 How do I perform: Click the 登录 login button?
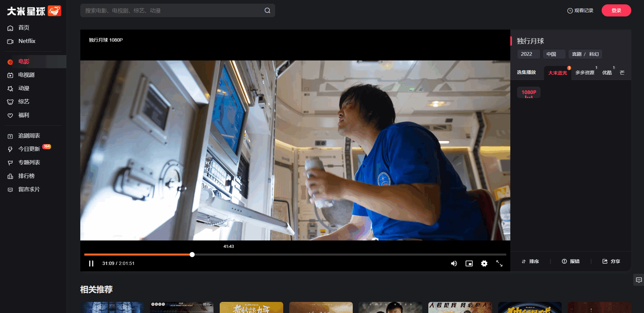point(616,10)
